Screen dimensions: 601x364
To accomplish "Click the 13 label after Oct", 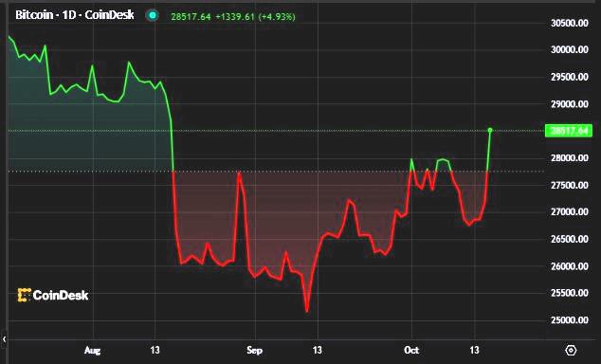I will [475, 350].
